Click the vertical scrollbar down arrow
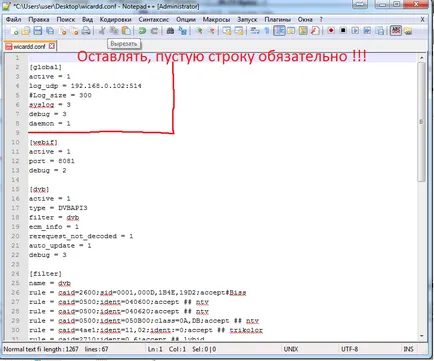The width and height of the screenshot is (434, 361). point(422,336)
